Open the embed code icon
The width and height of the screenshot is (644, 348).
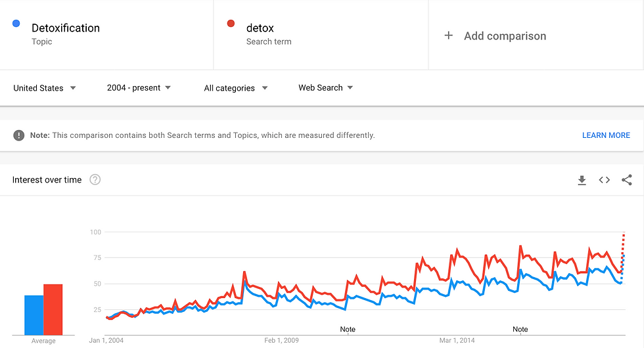click(604, 180)
